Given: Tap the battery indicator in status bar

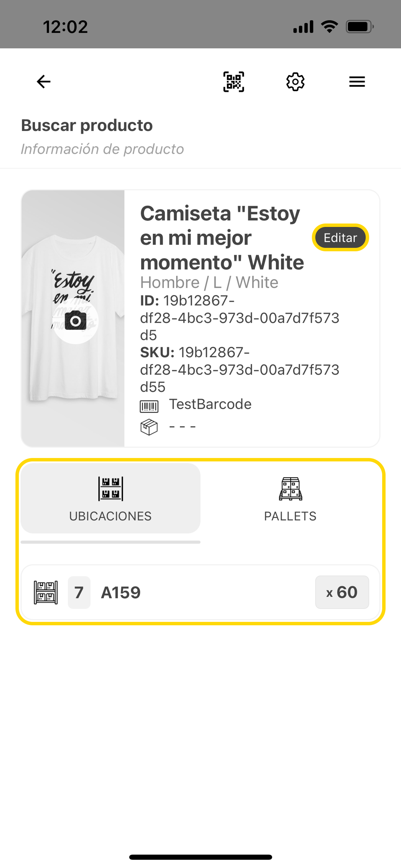Looking at the screenshot, I should coord(359,26).
